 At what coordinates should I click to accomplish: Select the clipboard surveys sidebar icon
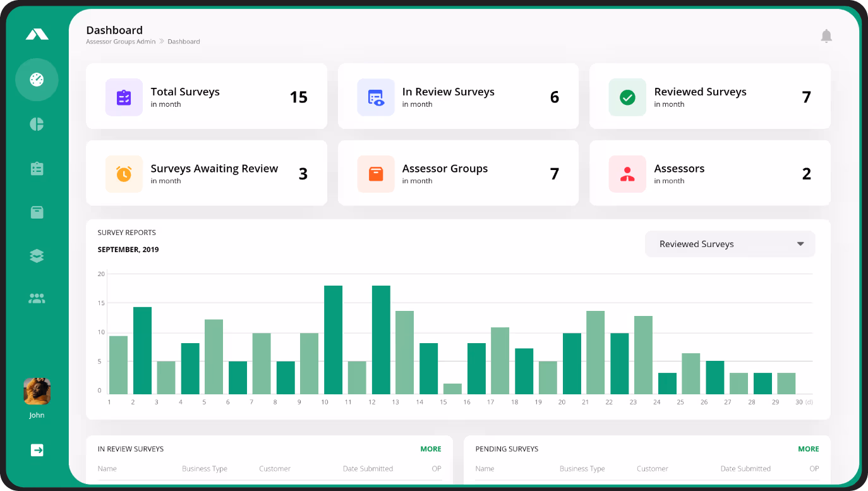[37, 168]
